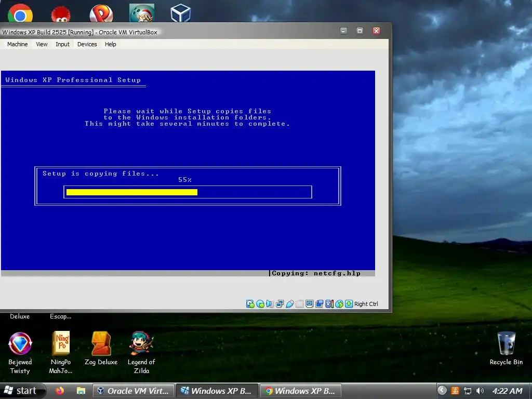This screenshot has height=399, width=532.
Task: Open Google Chrome desktop icon
Action: 20,13
